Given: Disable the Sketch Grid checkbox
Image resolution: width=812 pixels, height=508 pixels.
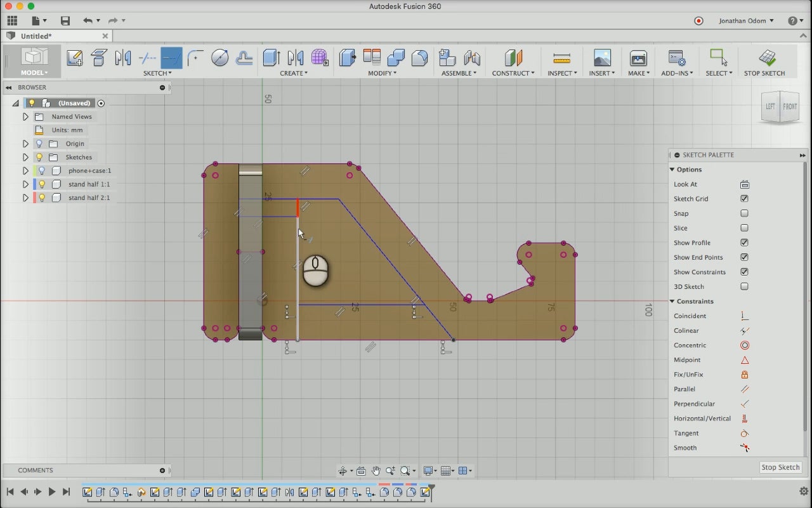Looking at the screenshot, I should coord(745,199).
